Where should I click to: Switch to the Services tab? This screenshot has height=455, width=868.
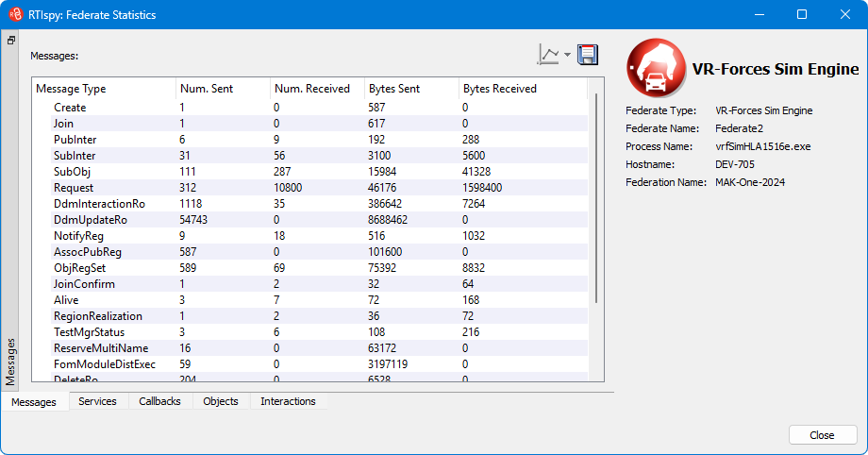97,401
